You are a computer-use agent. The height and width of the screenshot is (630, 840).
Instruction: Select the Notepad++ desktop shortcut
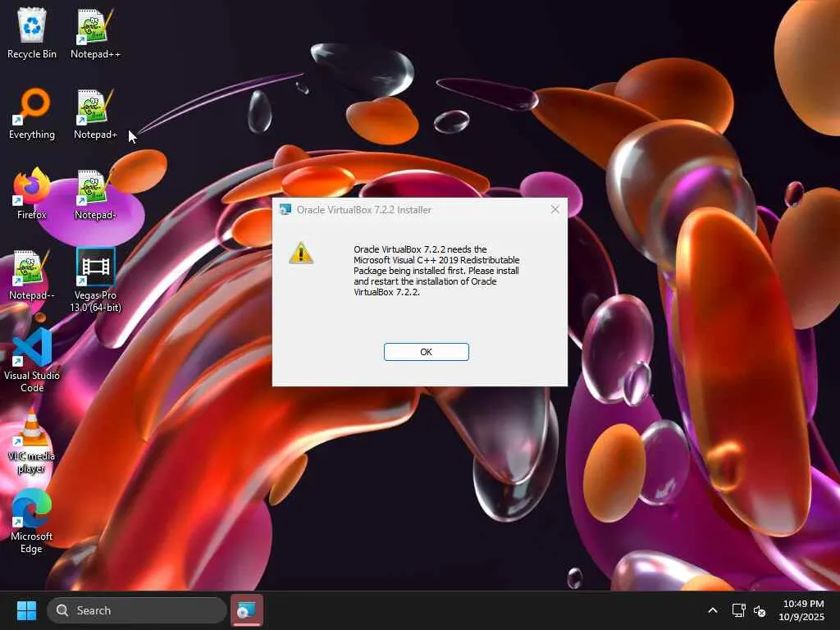(95, 33)
